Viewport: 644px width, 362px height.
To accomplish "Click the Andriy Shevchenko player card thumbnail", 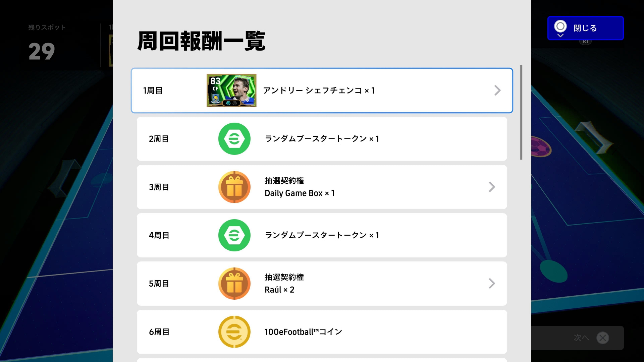I will click(x=231, y=90).
